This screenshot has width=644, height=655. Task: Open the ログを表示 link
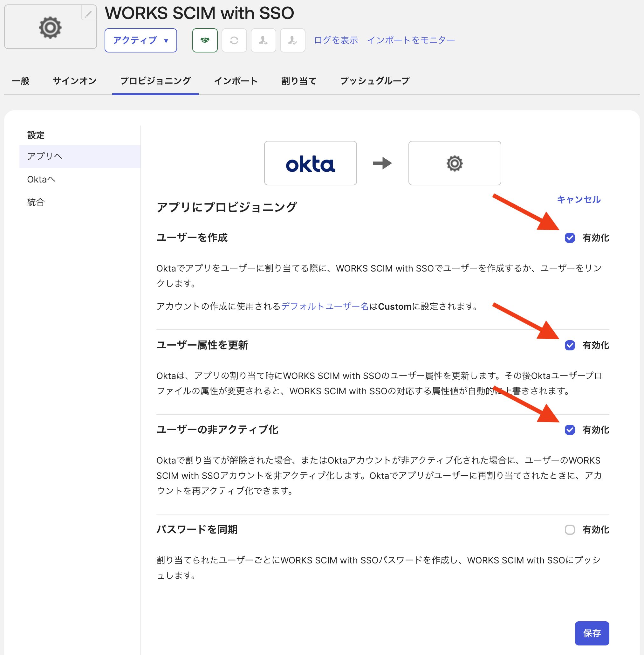point(336,40)
